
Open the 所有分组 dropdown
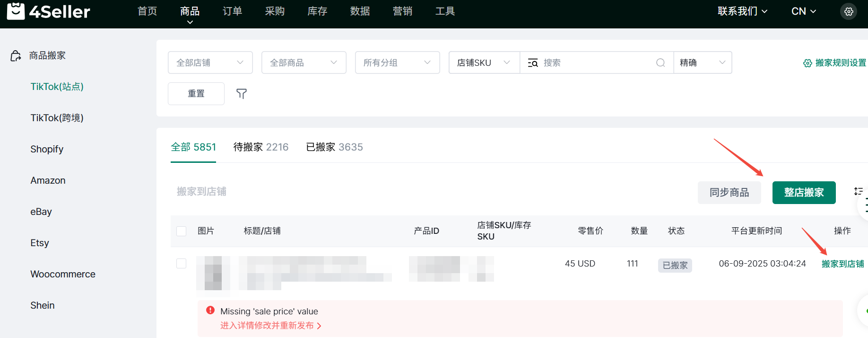pyautogui.click(x=397, y=62)
